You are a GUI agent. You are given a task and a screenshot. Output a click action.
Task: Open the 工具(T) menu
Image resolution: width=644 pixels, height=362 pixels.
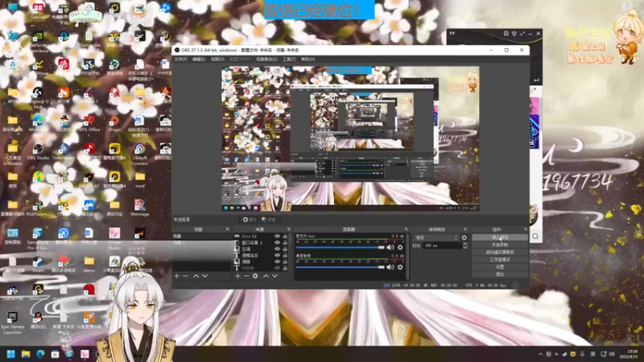(x=289, y=59)
